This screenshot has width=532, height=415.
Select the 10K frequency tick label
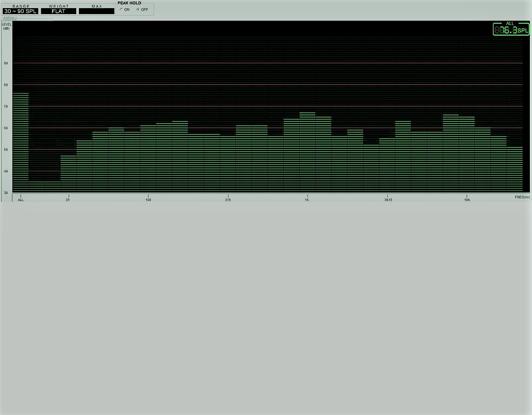(x=467, y=200)
